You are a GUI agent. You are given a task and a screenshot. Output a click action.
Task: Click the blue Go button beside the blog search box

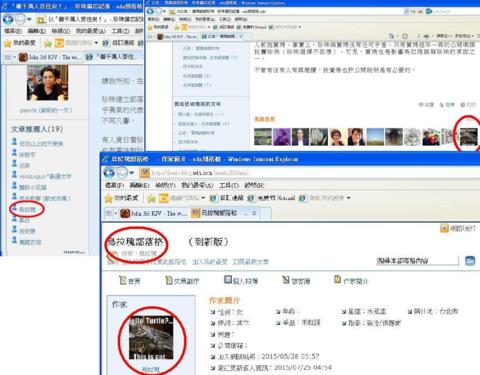470,261
